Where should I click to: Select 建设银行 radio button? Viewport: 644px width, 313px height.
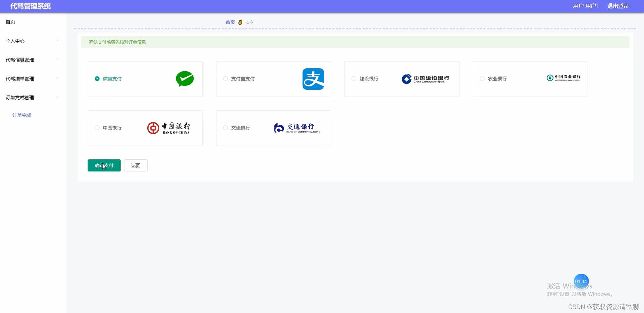354,79
